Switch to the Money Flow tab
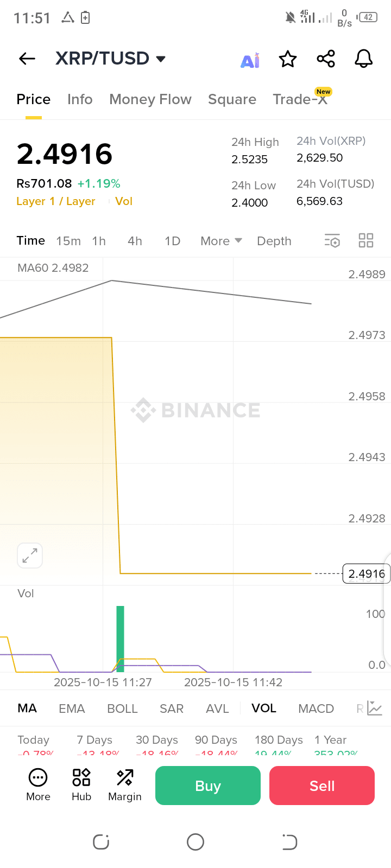The image size is (391, 868). 150,99
